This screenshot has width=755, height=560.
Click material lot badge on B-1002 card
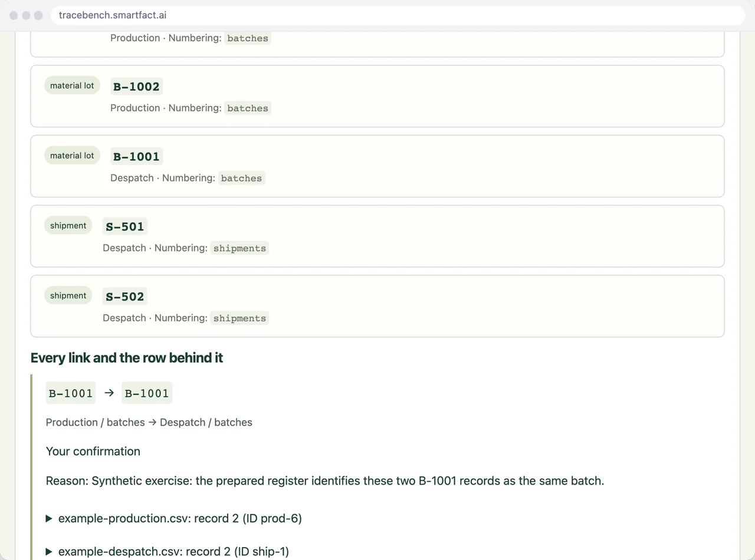click(x=72, y=85)
